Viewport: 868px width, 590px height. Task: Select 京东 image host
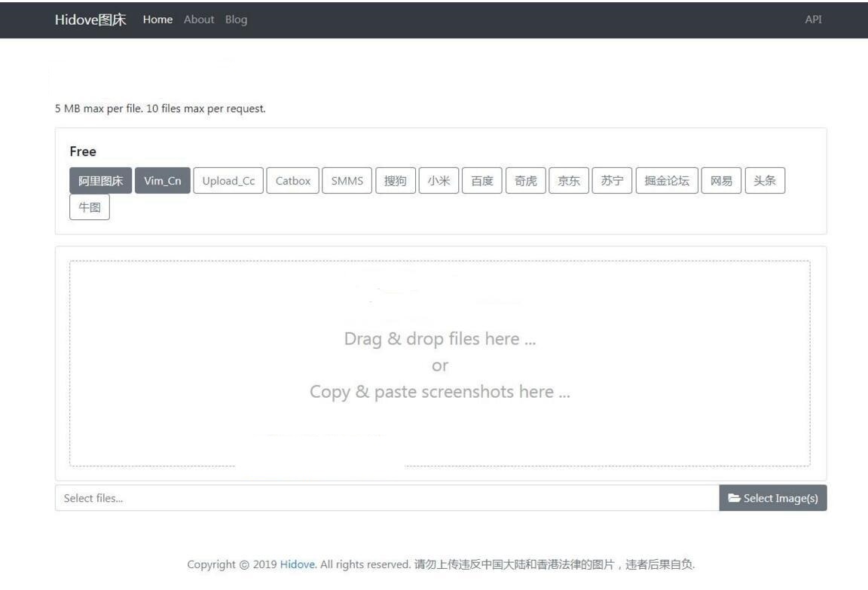coord(569,180)
